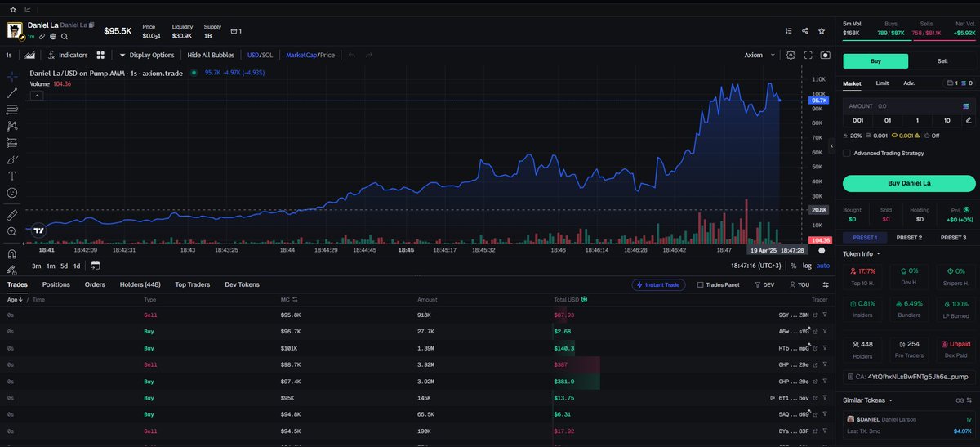Collapse the Volume indicator legend arrow
The width and height of the screenshot is (980, 447).
[37, 95]
